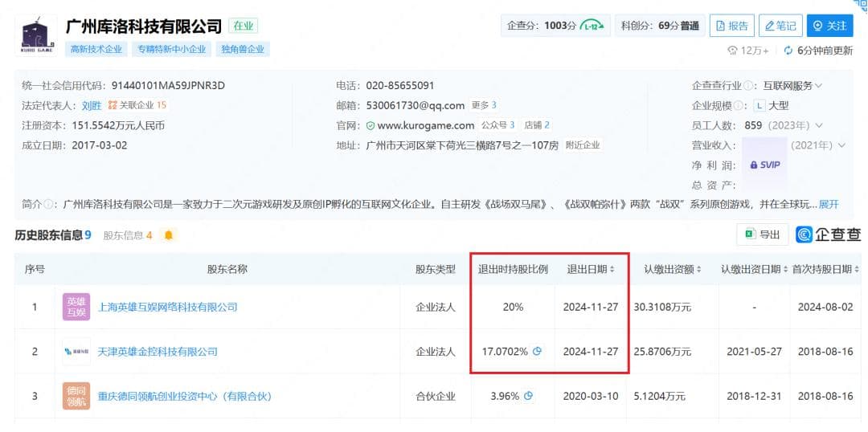Click the info icon next to 企查查行业
868x432 pixels.
tap(748, 85)
